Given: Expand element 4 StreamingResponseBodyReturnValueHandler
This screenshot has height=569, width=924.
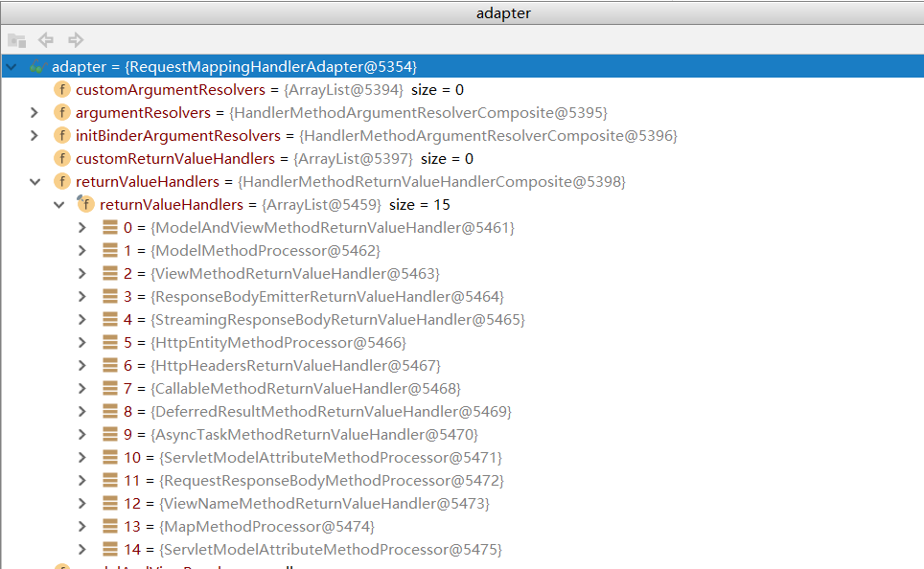Looking at the screenshot, I should click(82, 319).
